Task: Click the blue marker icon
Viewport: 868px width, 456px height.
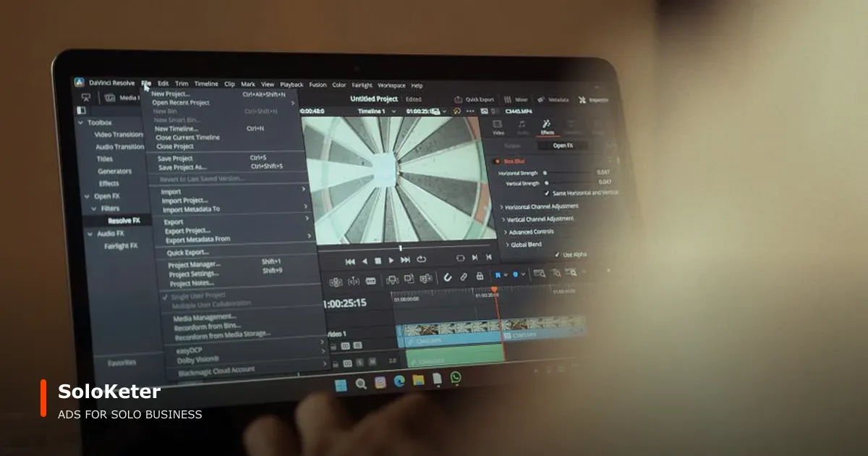Action: tap(516, 275)
